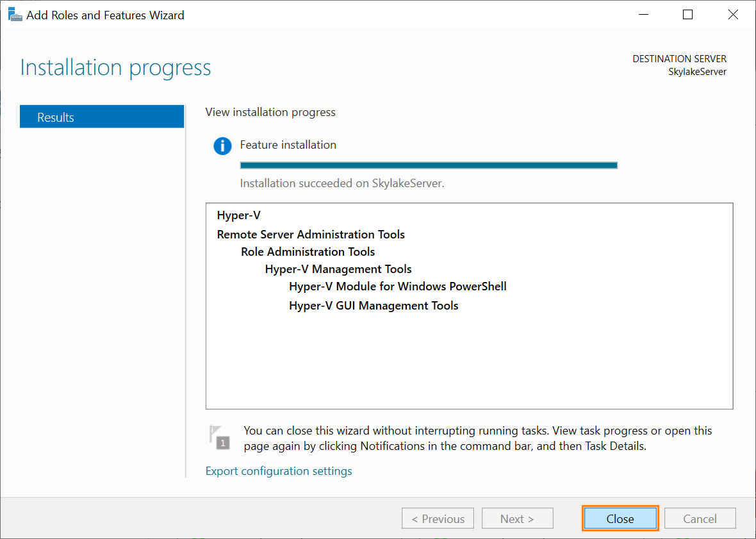
Task: Click the Close button
Action: click(x=620, y=518)
